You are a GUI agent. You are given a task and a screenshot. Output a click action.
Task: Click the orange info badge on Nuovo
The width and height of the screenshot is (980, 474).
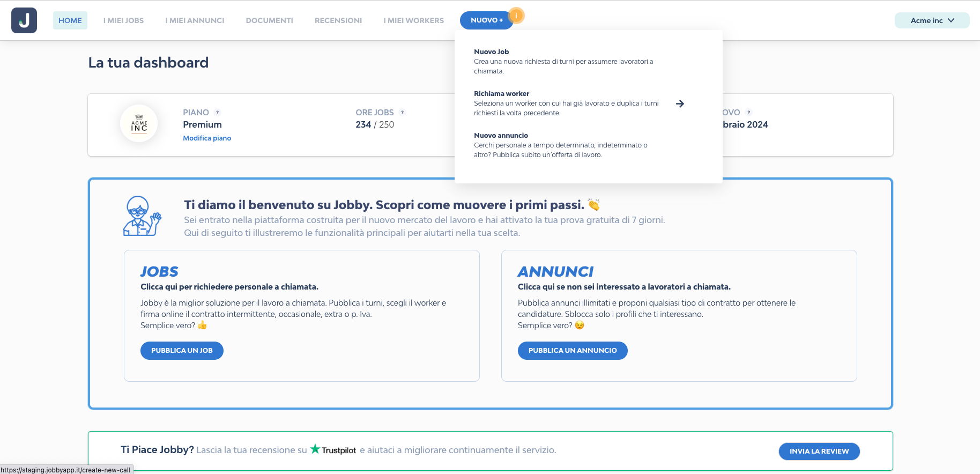tap(516, 16)
